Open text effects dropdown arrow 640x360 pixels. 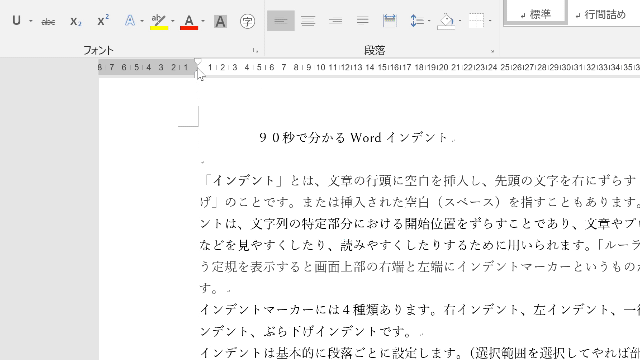coord(142,21)
